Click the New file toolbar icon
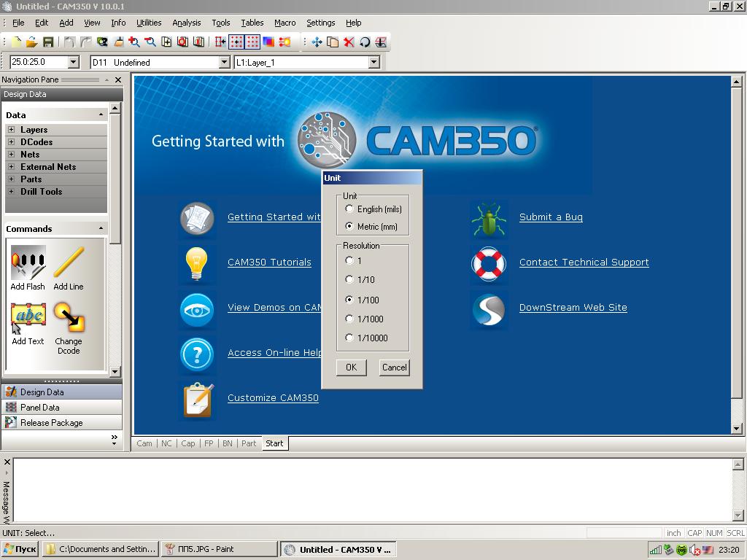 16,42
